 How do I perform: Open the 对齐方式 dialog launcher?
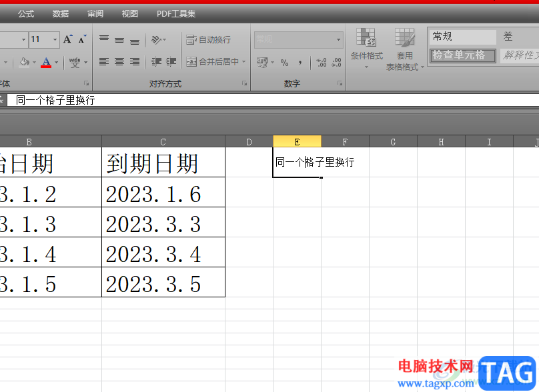point(244,83)
